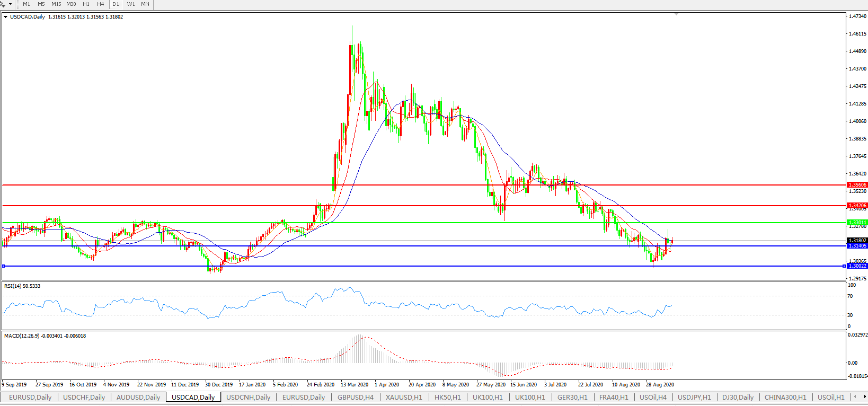868x406 pixels.
Task: Choose the M15 timeframe button
Action: pos(56,4)
